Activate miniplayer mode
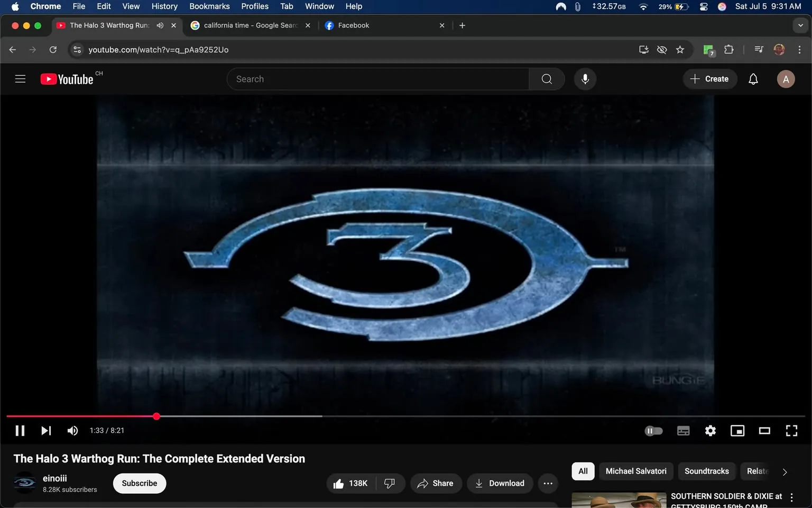 pos(737,430)
